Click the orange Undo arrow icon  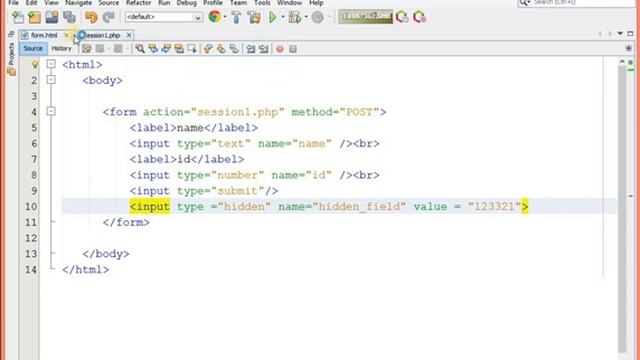91,17
